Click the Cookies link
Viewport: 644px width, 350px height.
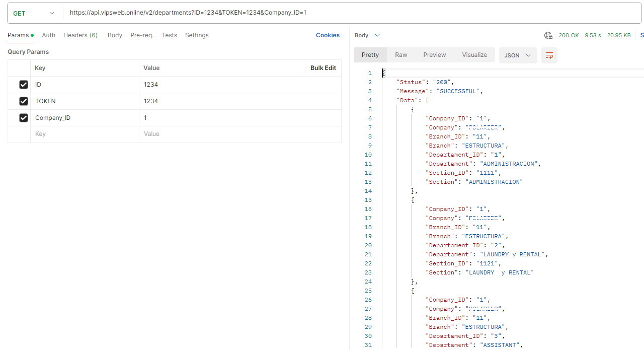328,35
